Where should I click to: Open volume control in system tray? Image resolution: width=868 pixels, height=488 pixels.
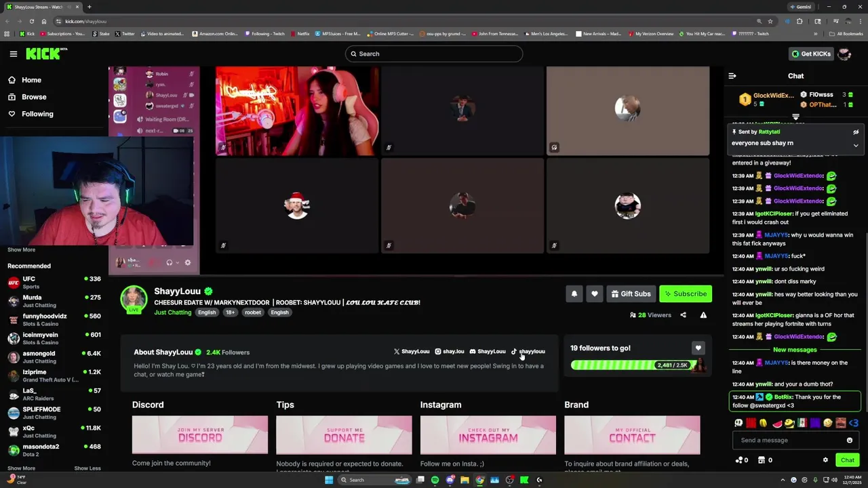[833, 480]
